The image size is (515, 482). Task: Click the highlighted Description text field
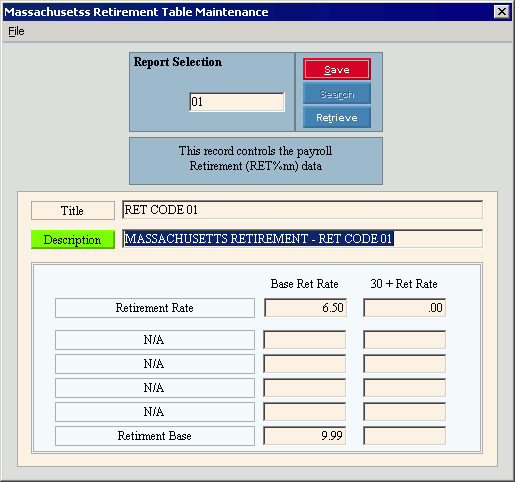[x=302, y=239]
